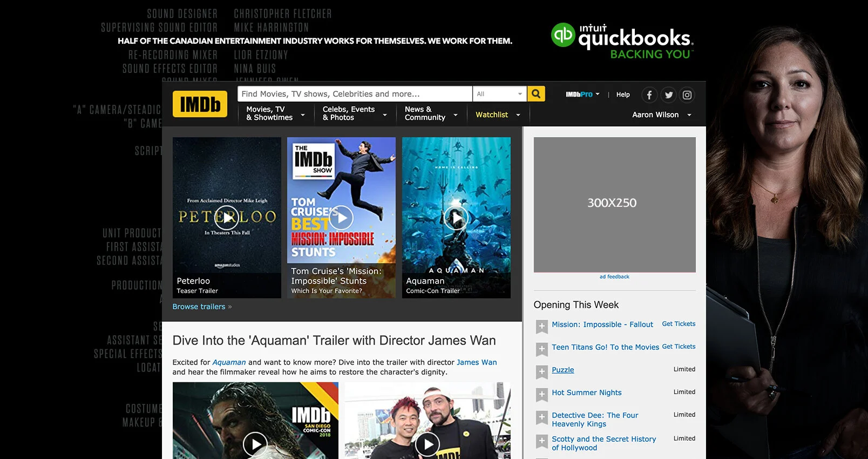Play the James Wan interview video

tap(428, 444)
